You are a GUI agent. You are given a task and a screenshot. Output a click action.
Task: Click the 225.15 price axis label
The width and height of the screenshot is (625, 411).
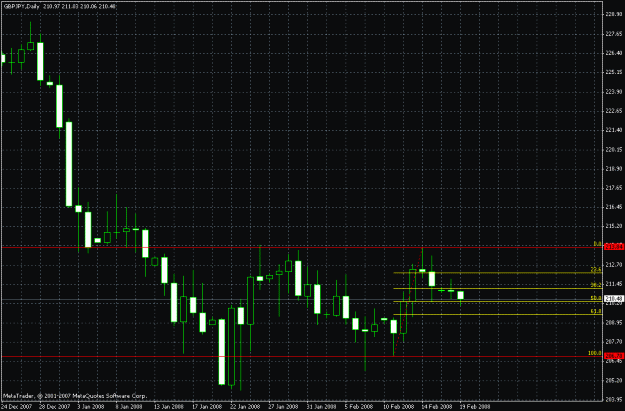[614, 72]
